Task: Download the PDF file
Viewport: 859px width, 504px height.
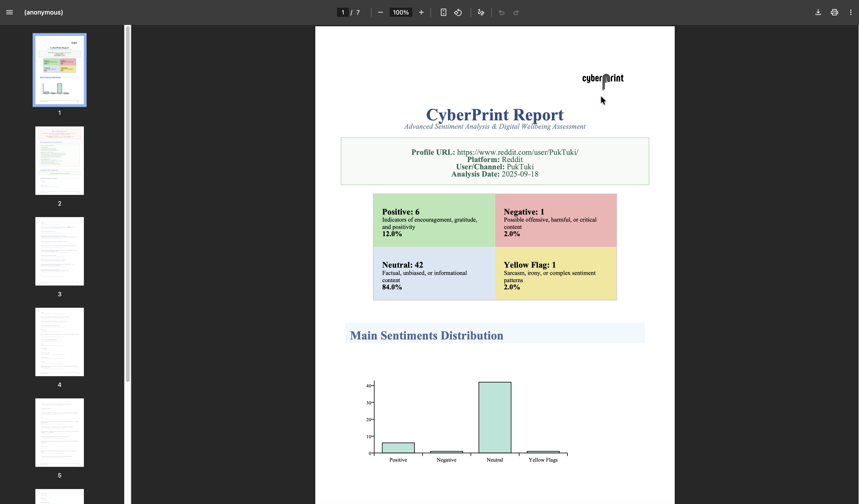Action: coord(818,12)
